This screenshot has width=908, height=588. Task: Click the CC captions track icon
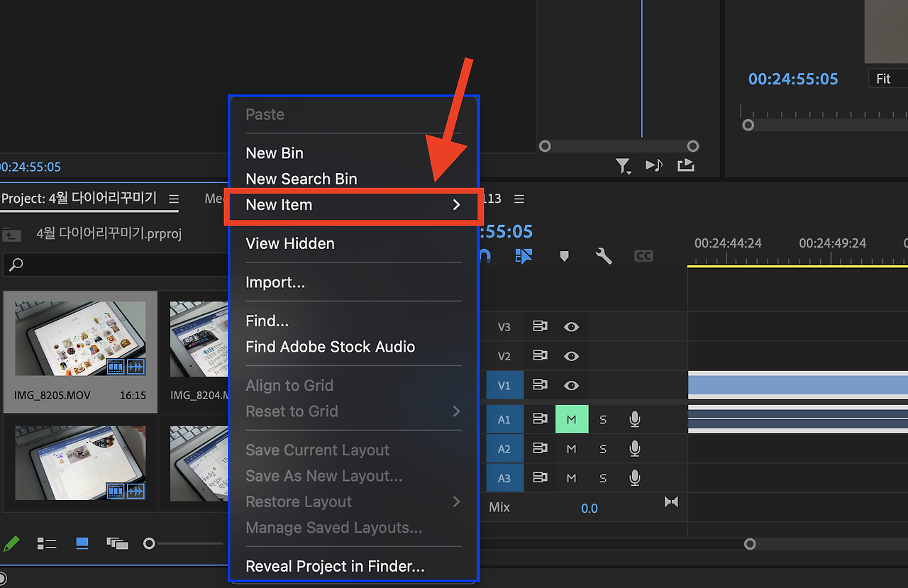click(643, 256)
